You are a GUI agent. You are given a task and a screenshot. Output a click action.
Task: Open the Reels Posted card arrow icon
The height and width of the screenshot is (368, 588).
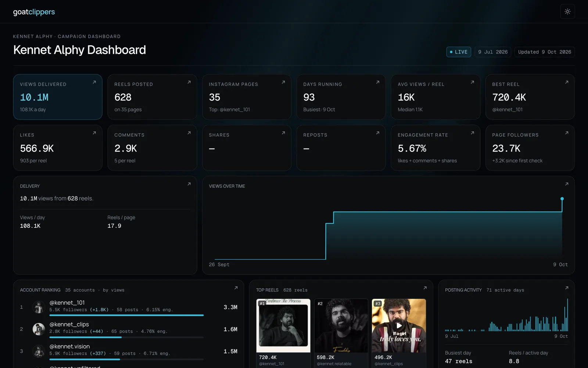pyautogui.click(x=189, y=82)
